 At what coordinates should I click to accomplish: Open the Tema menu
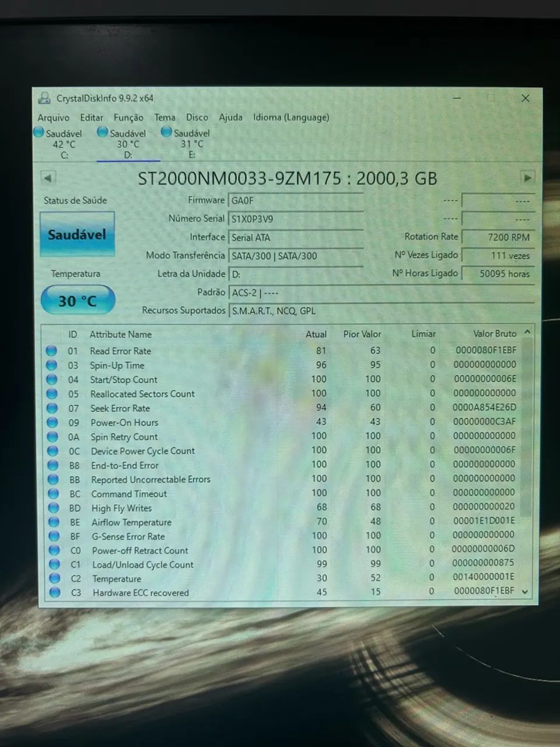(164, 117)
